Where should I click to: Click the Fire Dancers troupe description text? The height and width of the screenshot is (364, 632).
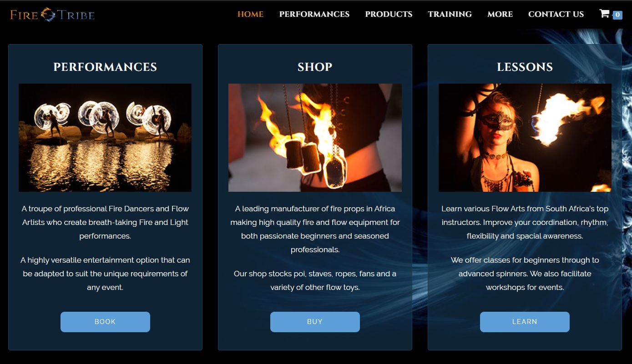[x=105, y=222]
